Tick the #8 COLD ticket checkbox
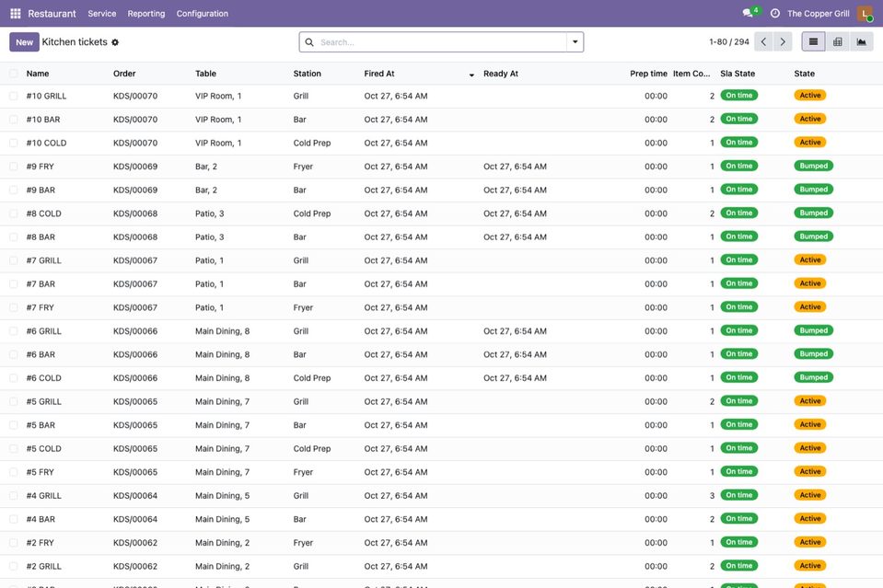 pyautogui.click(x=14, y=213)
